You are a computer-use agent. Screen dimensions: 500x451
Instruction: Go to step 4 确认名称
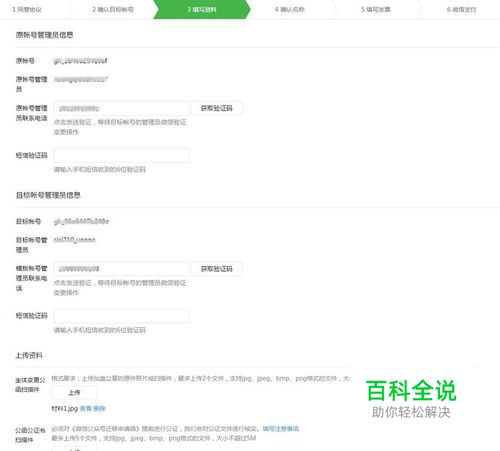pyautogui.click(x=289, y=10)
